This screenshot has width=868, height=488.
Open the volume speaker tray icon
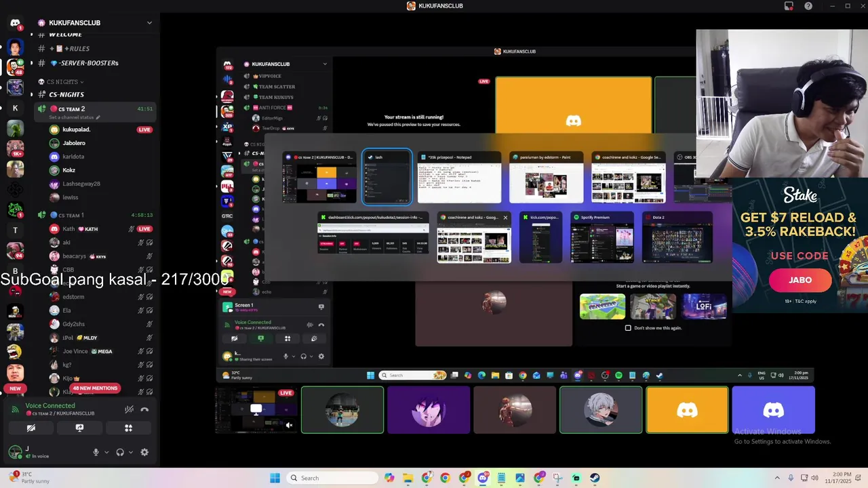(x=814, y=478)
